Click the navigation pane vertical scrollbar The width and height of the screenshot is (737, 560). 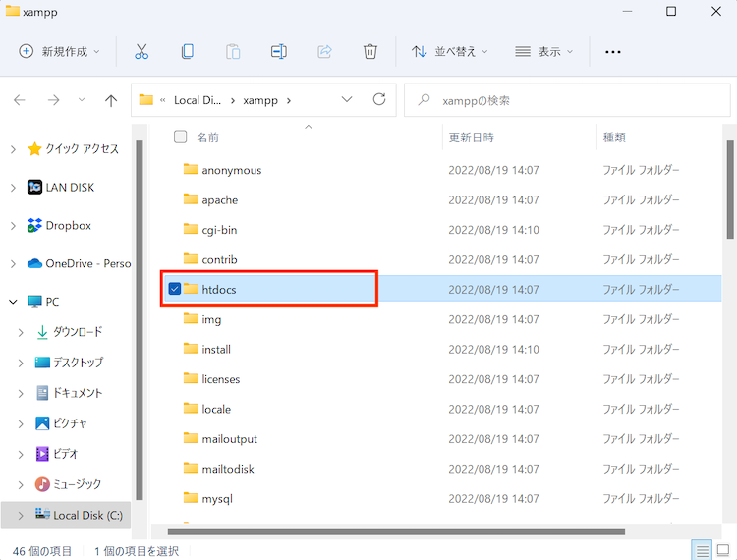140,320
